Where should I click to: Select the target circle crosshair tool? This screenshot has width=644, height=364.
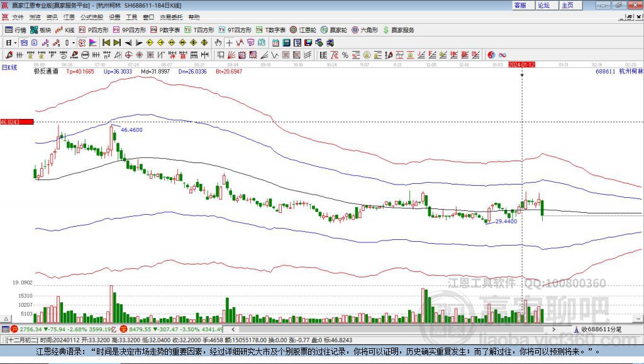[128, 55]
